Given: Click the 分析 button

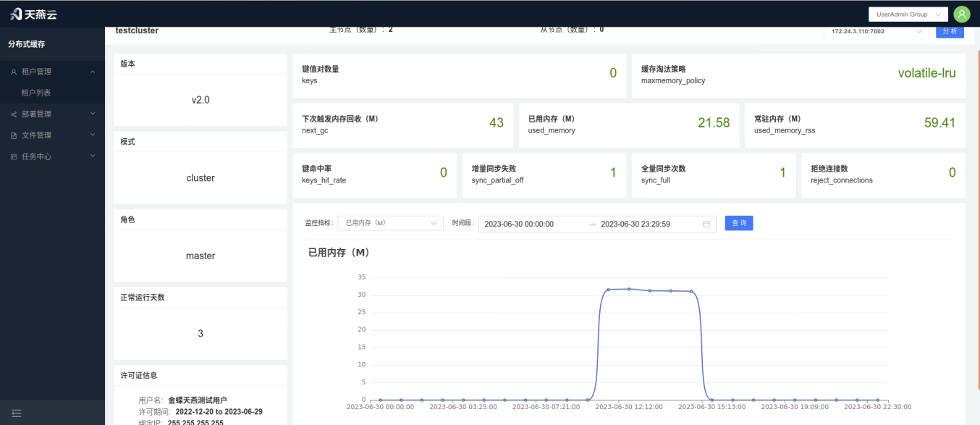Looking at the screenshot, I should (950, 31).
